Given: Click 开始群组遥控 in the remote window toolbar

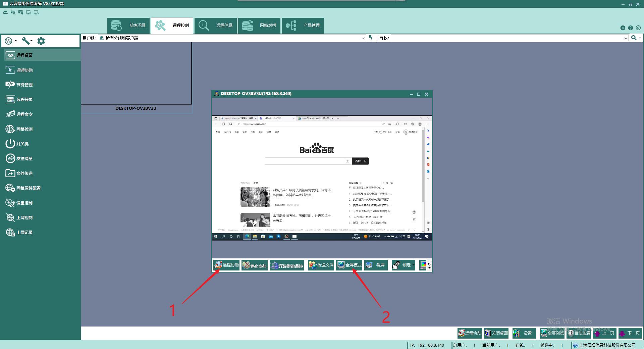Looking at the screenshot, I should (x=287, y=265).
